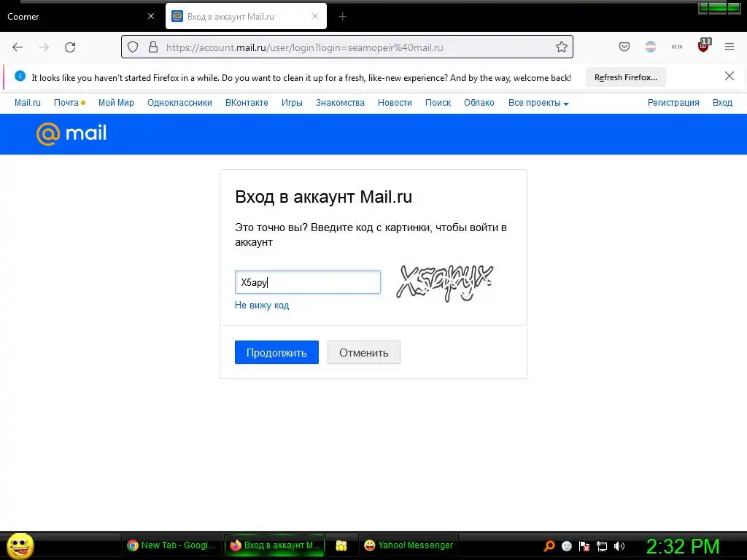Screen dimensions: 747x560
Task: Click the site security padlock icon
Action: click(x=153, y=47)
